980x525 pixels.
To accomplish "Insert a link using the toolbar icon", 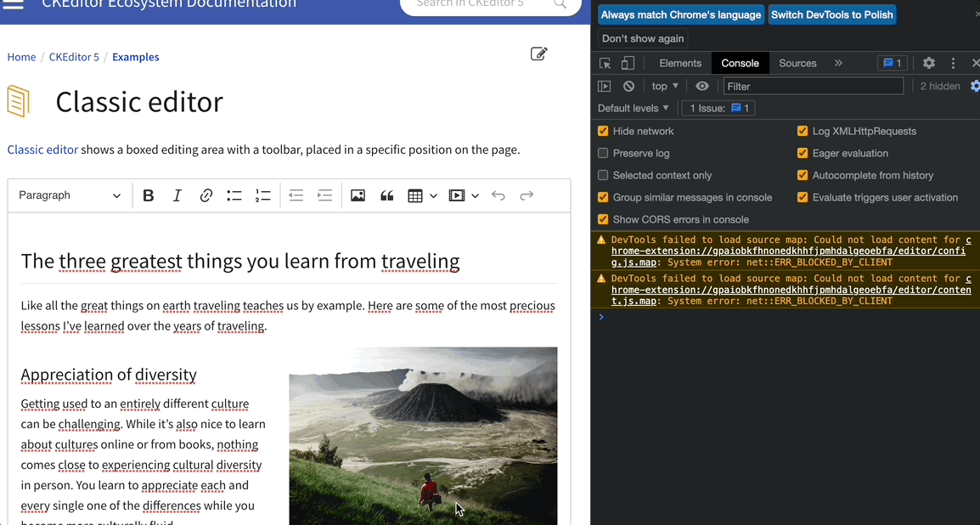I will coord(206,195).
